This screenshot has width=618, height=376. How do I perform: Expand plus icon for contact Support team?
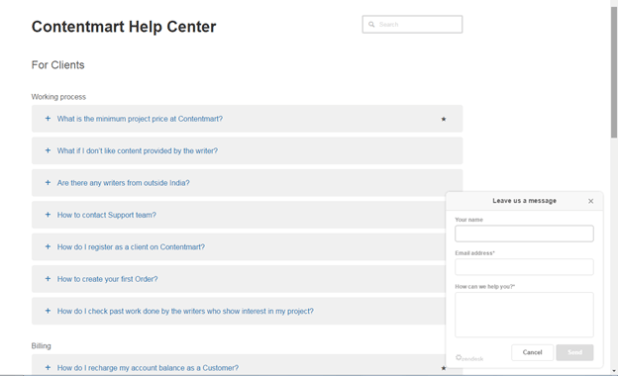coord(48,214)
